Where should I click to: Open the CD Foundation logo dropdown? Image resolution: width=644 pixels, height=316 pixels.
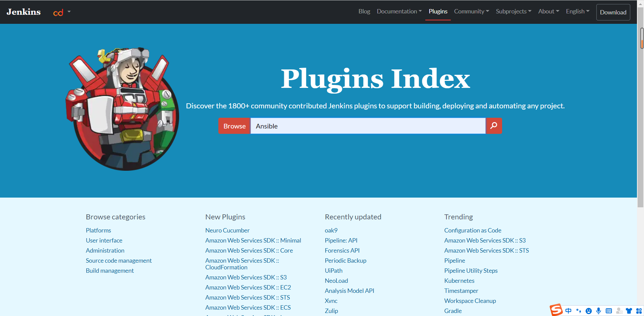pyautogui.click(x=62, y=12)
